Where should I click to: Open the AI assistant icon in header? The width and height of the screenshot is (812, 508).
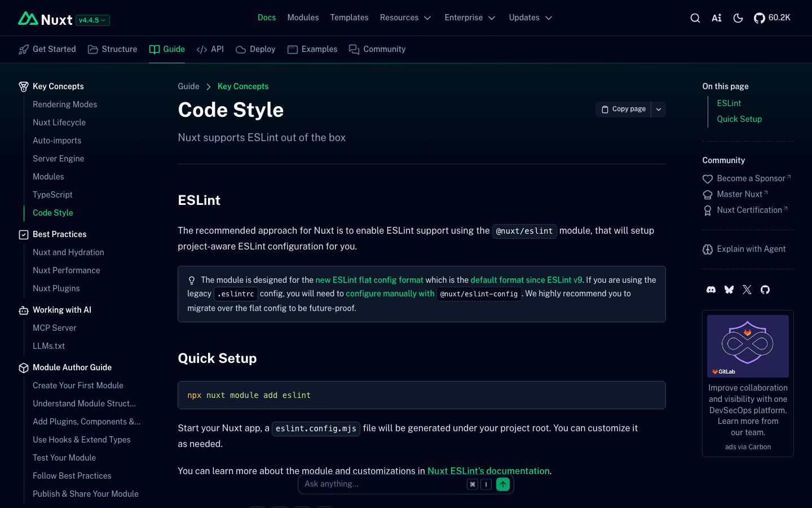(717, 18)
